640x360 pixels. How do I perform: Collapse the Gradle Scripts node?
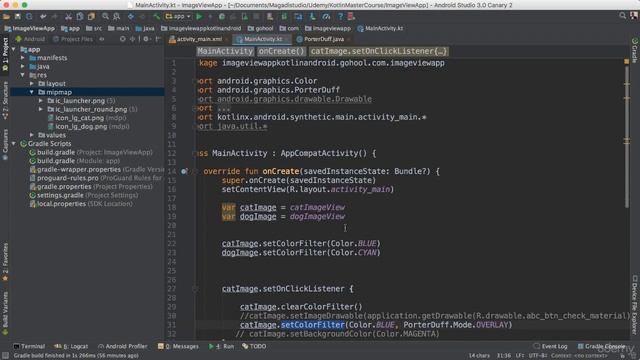14,144
